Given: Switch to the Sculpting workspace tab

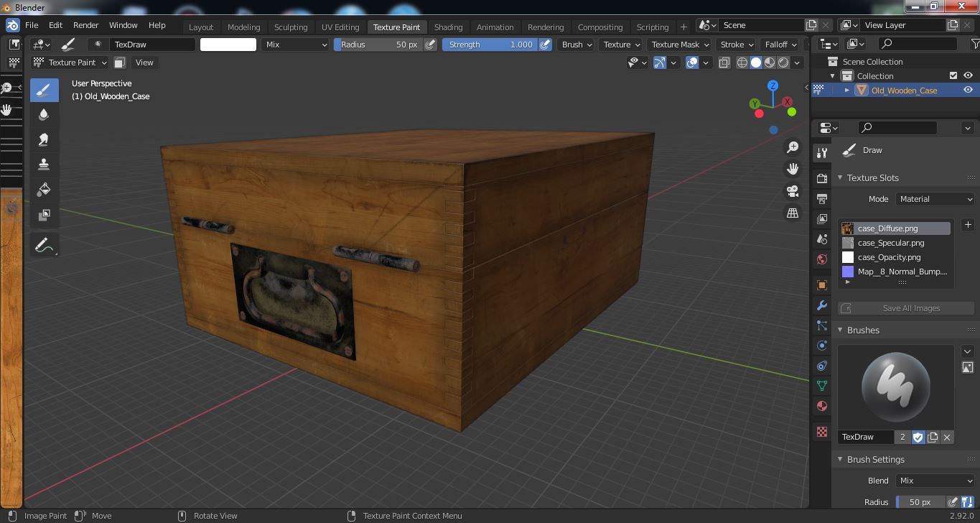Looking at the screenshot, I should coord(291,27).
